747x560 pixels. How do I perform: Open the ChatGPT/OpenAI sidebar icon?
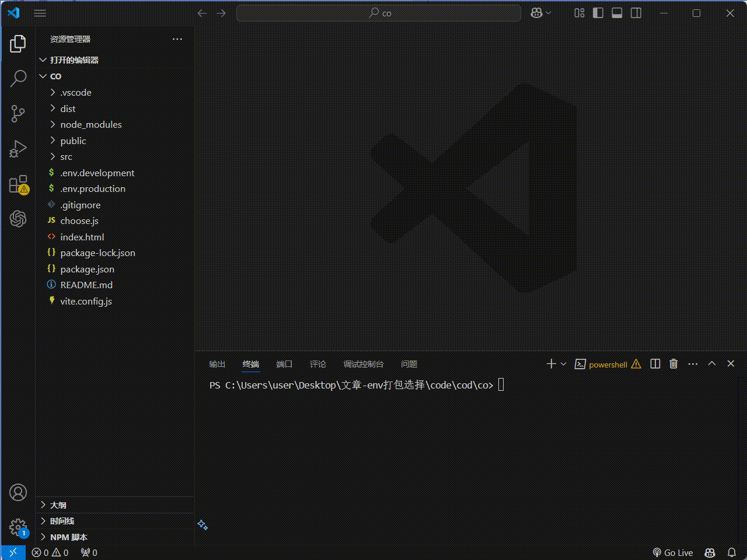click(18, 219)
